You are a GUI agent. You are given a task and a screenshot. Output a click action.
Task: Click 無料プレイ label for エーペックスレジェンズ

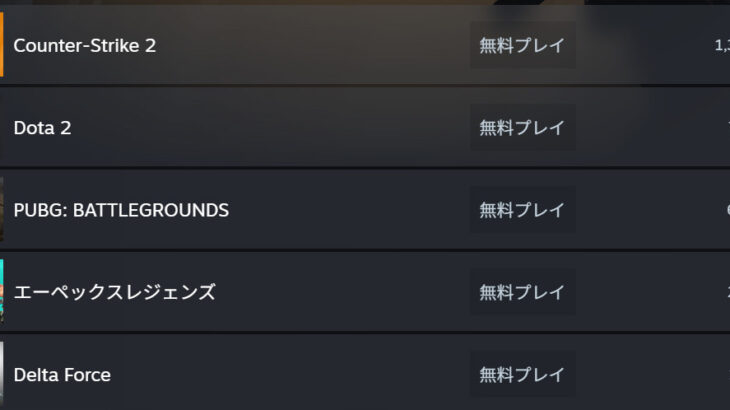point(522,292)
